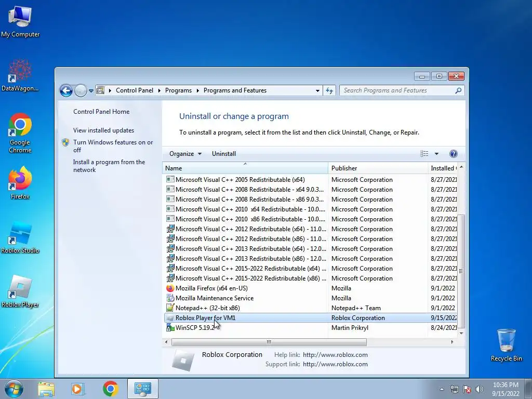This screenshot has width=532, height=399.
Task: Click the volume speaker tray icon
Action: (479, 389)
